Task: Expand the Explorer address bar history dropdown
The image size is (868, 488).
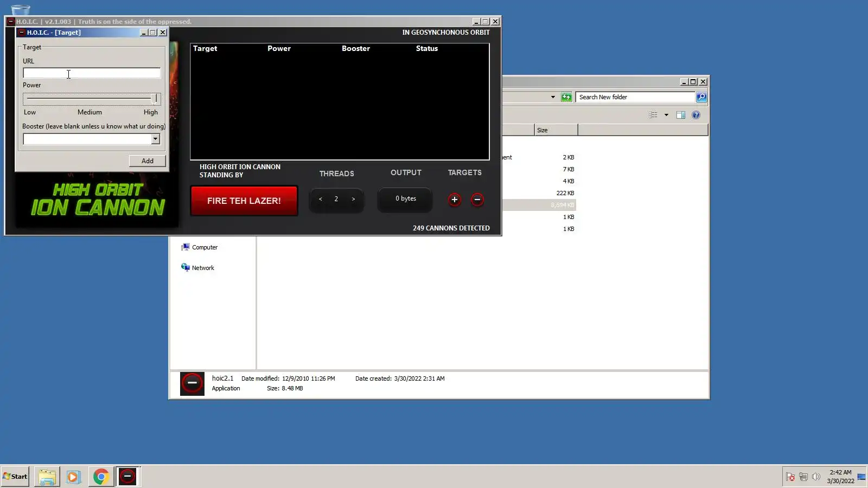Action: point(553,97)
